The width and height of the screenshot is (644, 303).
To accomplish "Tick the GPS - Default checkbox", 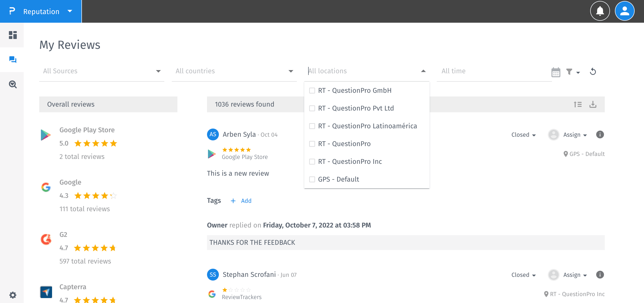I will 312,179.
